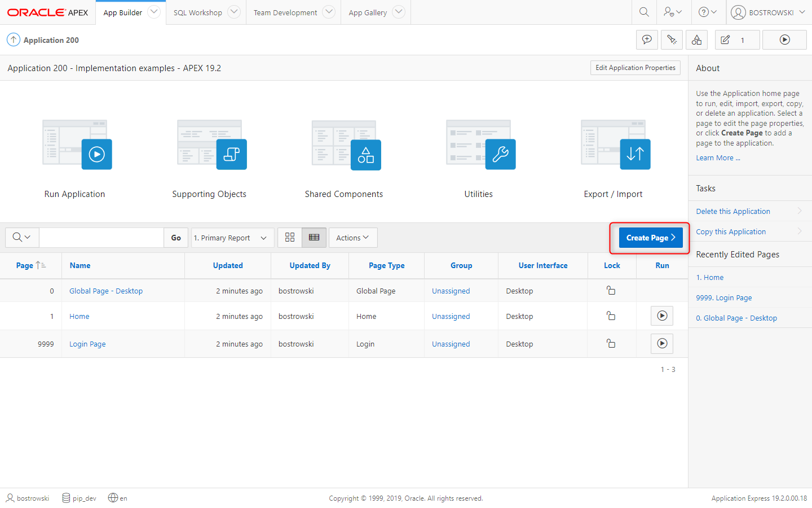Image resolution: width=812 pixels, height=508 pixels.
Task: Open the Shared Components large icon
Action: (x=346, y=144)
